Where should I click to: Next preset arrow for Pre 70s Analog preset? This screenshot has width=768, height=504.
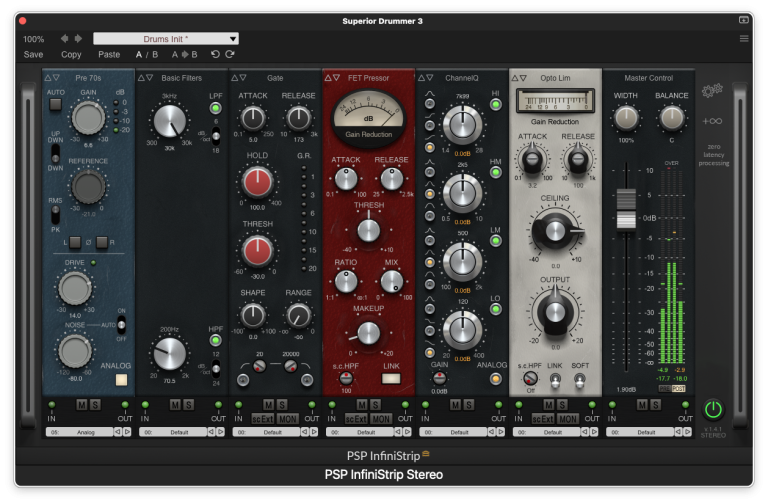(127, 432)
